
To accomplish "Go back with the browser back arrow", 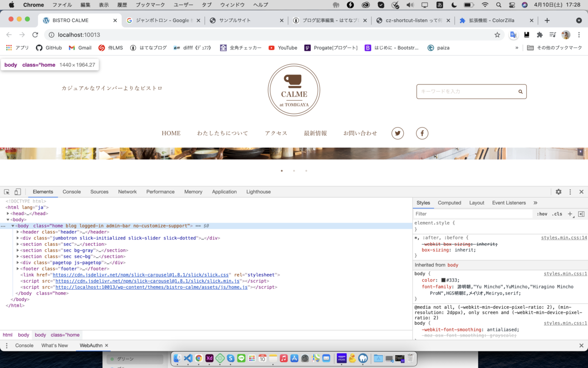I will [x=9, y=35].
